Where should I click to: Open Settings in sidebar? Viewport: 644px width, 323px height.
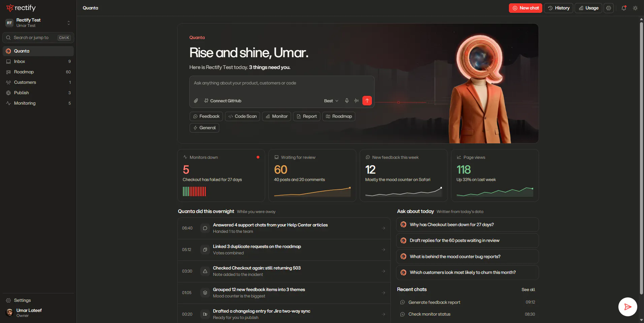[x=38, y=300]
